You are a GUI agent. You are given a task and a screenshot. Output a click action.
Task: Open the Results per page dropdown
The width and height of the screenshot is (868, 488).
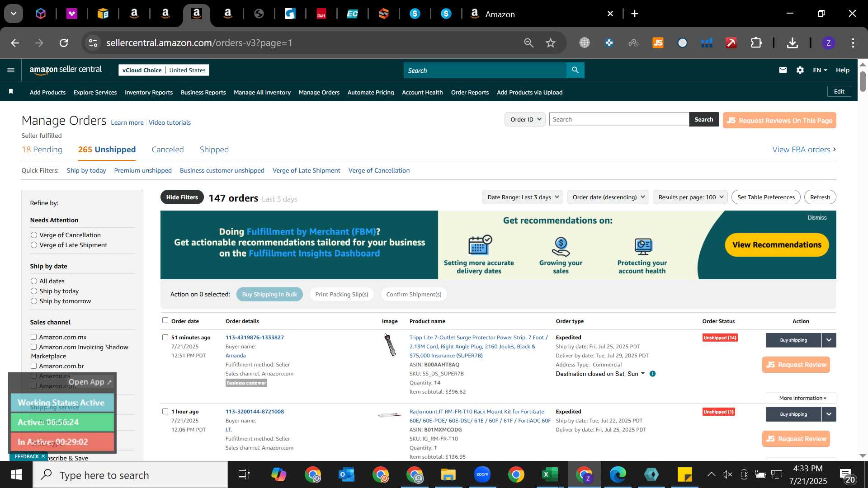click(690, 197)
